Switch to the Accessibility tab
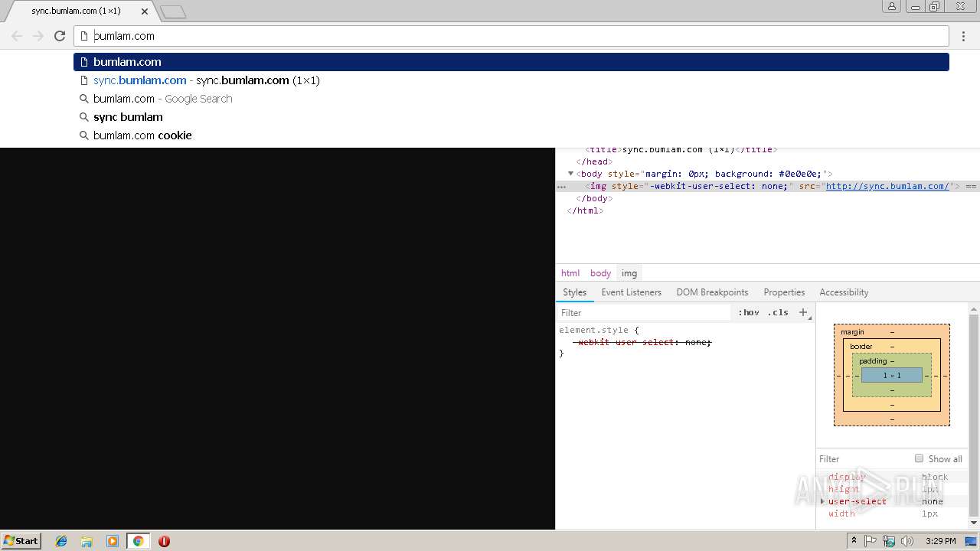Viewport: 980px width, 551px height. (x=844, y=292)
